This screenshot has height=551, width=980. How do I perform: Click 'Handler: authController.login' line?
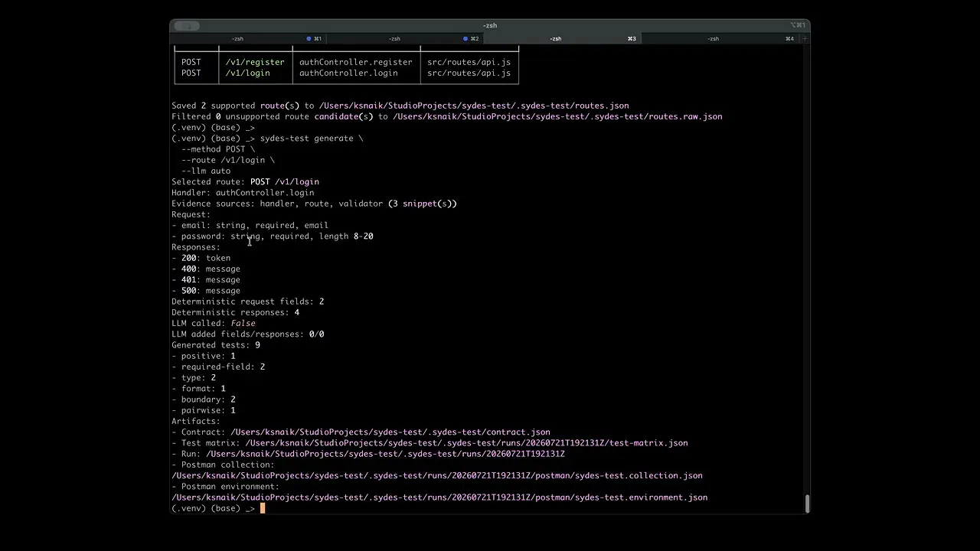pyautogui.click(x=243, y=193)
